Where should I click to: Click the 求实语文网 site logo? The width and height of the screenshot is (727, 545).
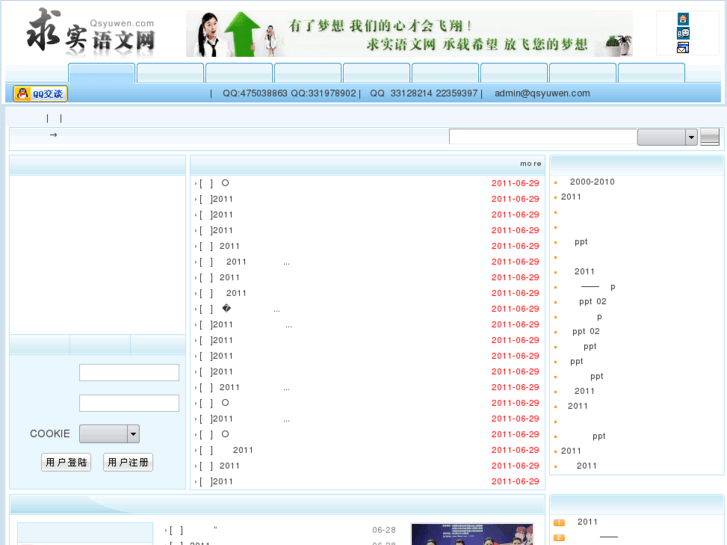click(x=91, y=34)
